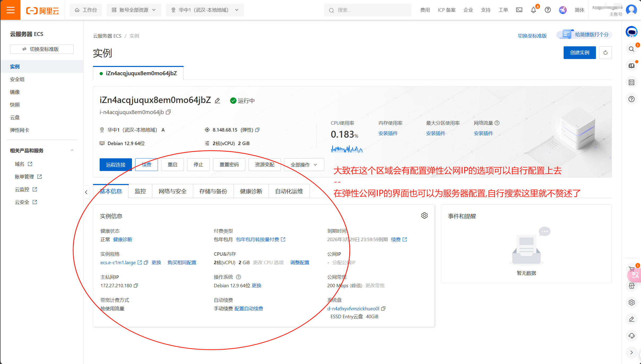Switch to the 监控 tab
Image resolution: width=641 pixels, height=364 pixels.
click(x=140, y=191)
